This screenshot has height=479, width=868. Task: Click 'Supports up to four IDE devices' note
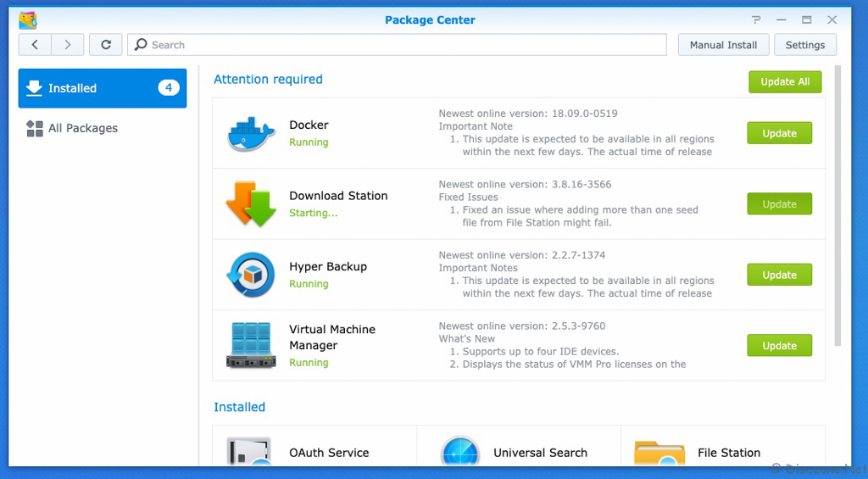pyautogui.click(x=540, y=352)
